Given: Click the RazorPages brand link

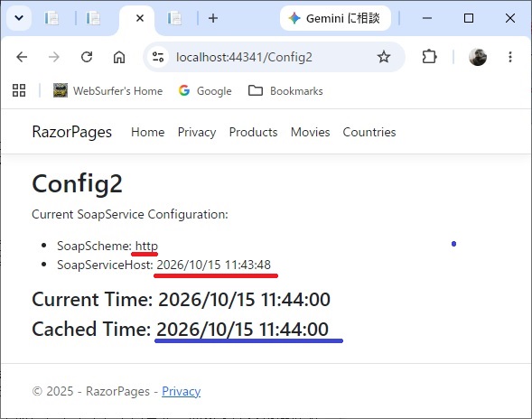Looking at the screenshot, I should pyautogui.click(x=72, y=132).
